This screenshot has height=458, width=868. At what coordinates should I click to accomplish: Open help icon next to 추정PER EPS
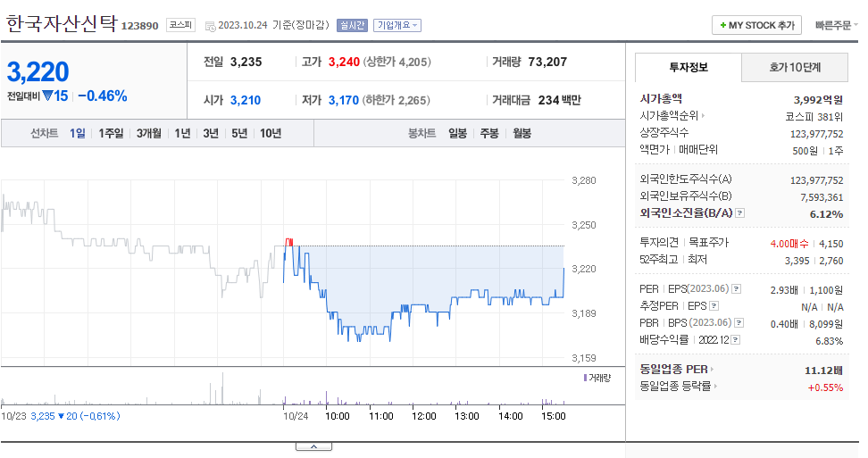(x=714, y=306)
